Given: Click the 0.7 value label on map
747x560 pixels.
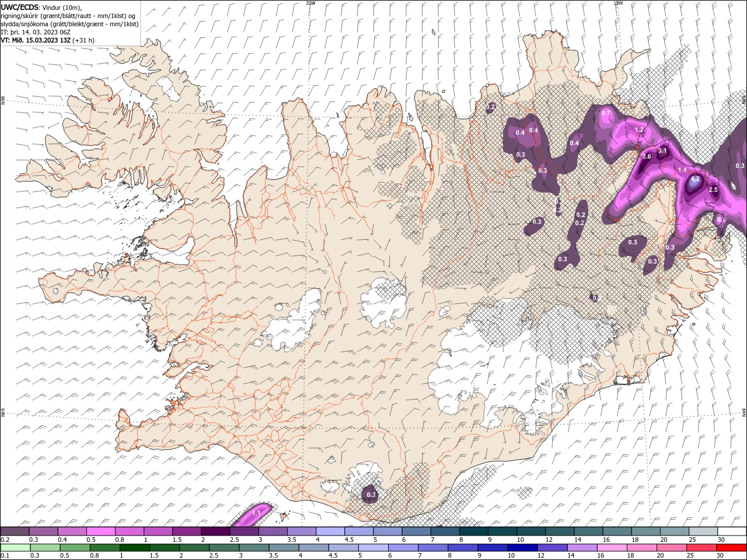Looking at the screenshot, I should point(606,113).
